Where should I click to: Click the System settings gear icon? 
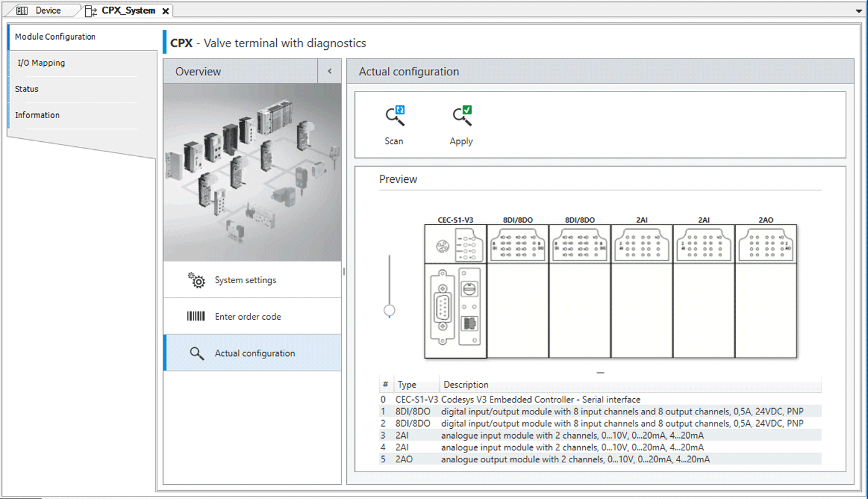[x=196, y=280]
